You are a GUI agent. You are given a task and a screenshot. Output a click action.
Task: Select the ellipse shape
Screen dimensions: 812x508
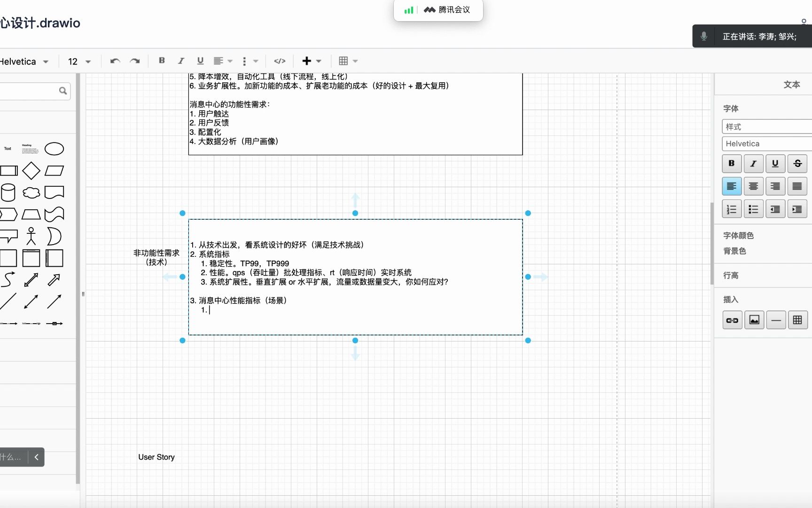coord(54,149)
